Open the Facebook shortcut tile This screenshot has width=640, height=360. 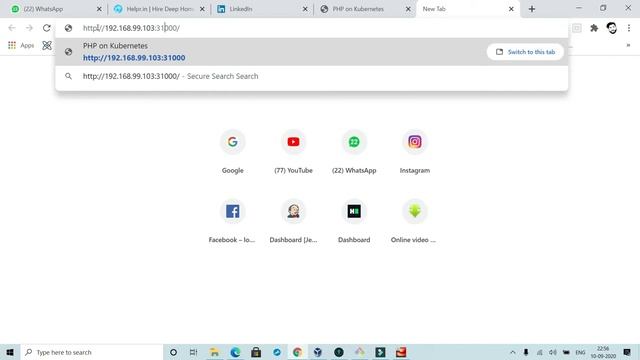(x=233, y=221)
